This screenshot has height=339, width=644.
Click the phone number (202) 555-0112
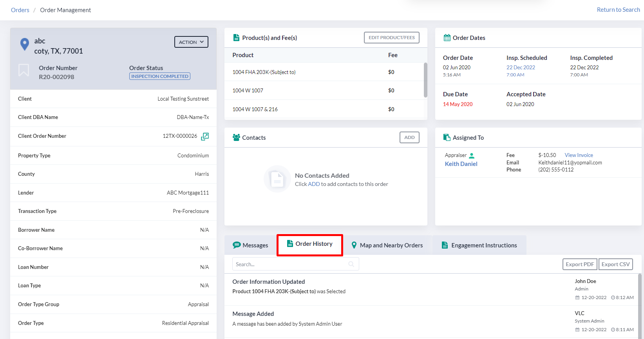click(556, 169)
